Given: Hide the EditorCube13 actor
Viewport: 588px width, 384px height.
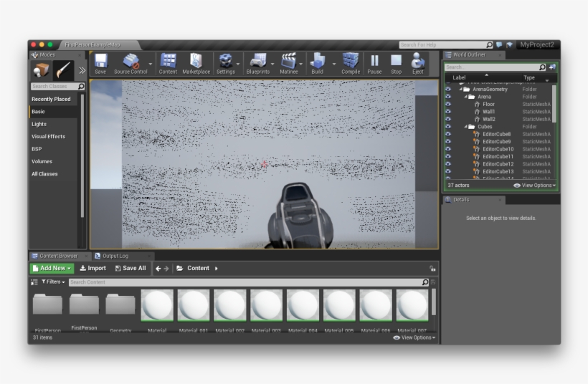Looking at the screenshot, I should [447, 172].
